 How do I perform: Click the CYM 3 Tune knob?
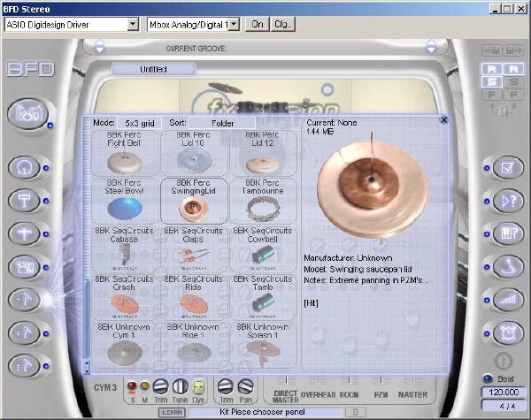click(181, 386)
